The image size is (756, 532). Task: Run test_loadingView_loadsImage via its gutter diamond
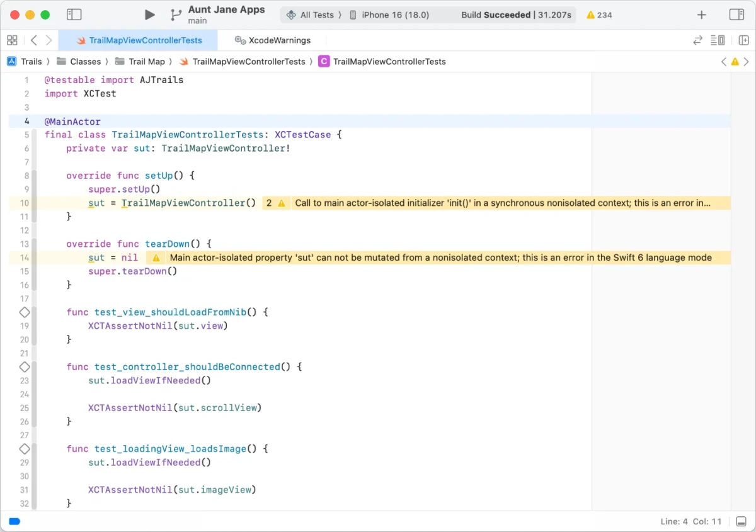tap(25, 448)
